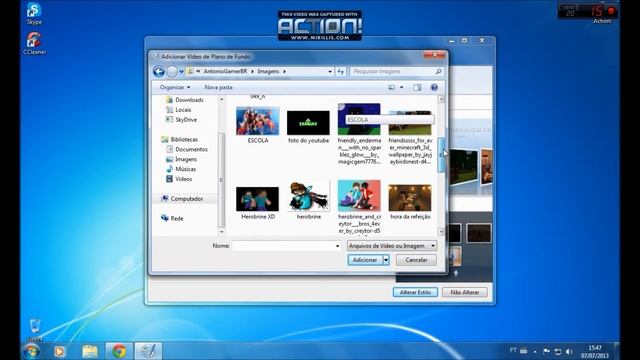Open Windows Explorer from taskbar
Screen dimensions: 640x360
[90, 351]
